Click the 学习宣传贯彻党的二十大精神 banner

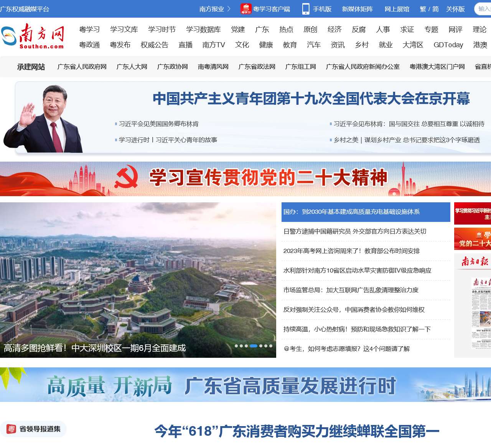pyautogui.click(x=245, y=179)
